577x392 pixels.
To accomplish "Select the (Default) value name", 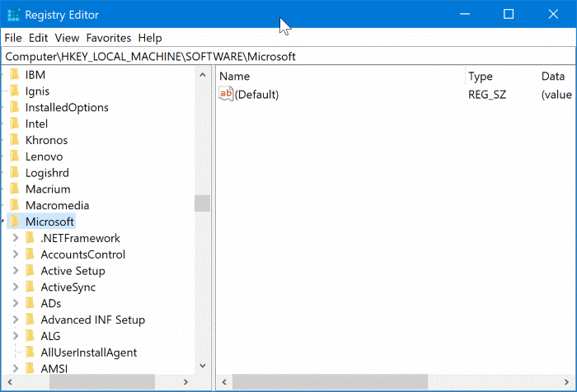I will [256, 95].
